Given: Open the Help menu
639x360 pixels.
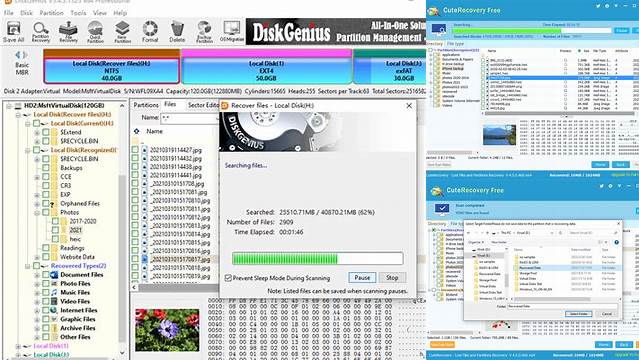Looking at the screenshot, I should (120, 13).
